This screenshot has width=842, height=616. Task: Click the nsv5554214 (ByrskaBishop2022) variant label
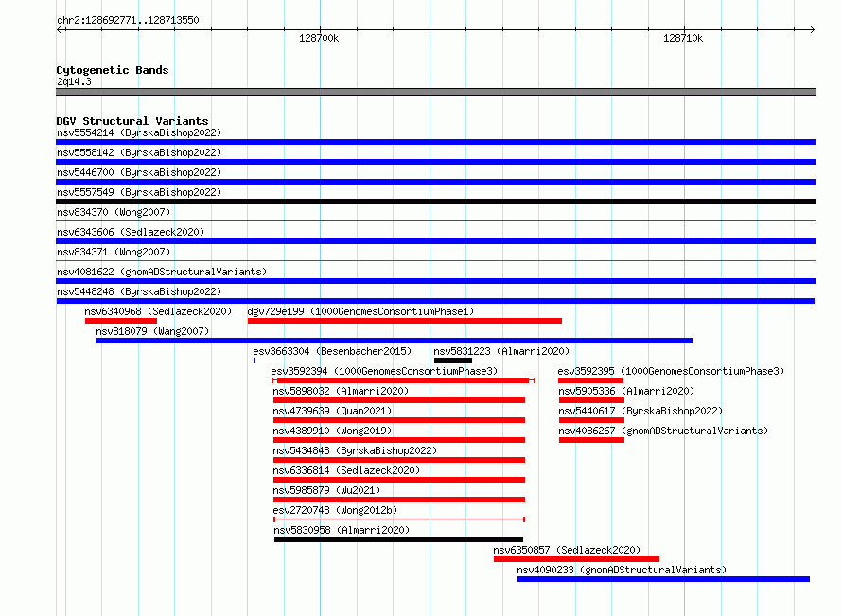(x=139, y=132)
